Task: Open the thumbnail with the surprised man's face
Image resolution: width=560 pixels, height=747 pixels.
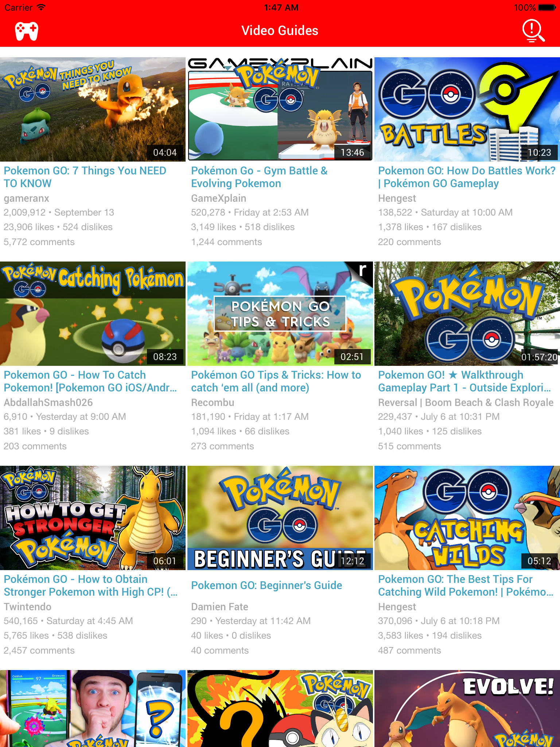Action: coord(93,708)
